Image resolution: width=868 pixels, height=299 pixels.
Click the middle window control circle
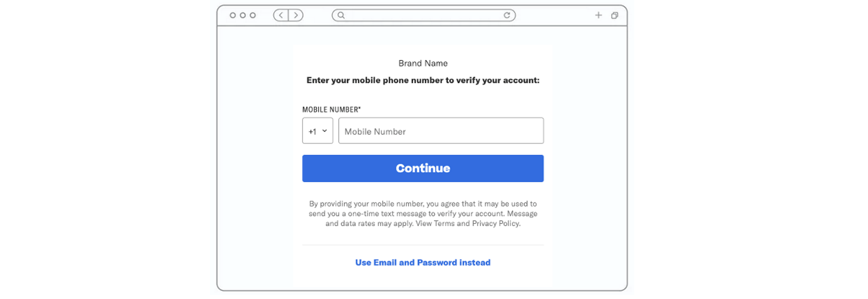point(242,16)
